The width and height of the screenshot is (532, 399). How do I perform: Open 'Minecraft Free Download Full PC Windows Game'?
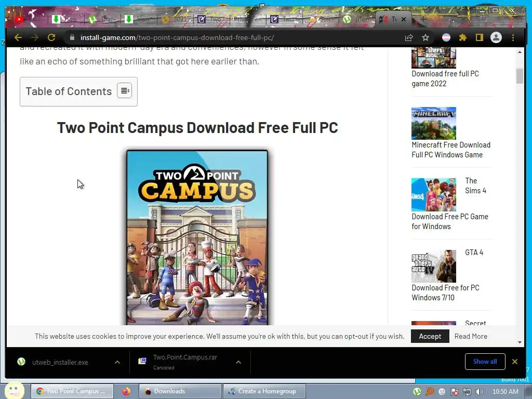(x=451, y=150)
